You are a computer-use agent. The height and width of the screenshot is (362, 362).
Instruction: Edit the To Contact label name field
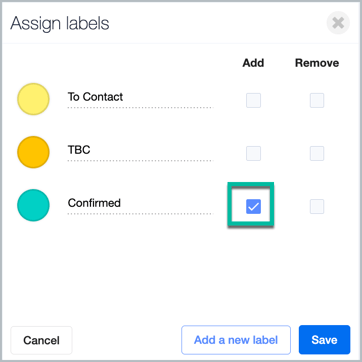pos(140,98)
